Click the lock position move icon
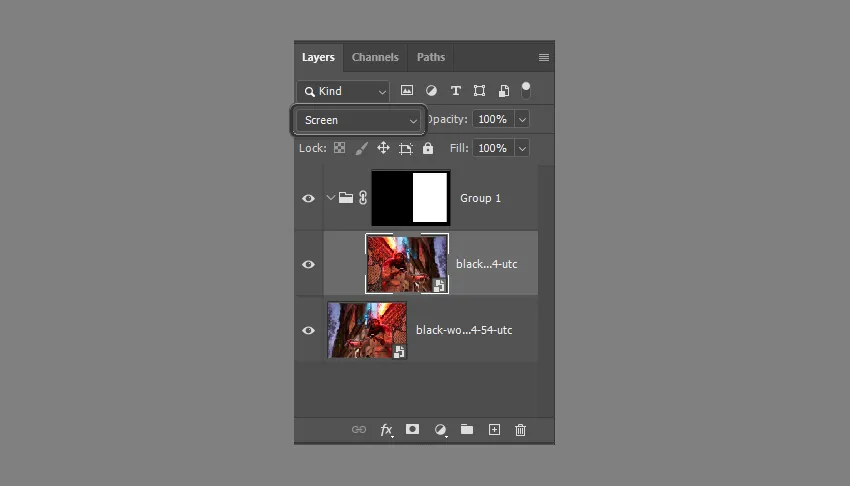 click(x=383, y=148)
